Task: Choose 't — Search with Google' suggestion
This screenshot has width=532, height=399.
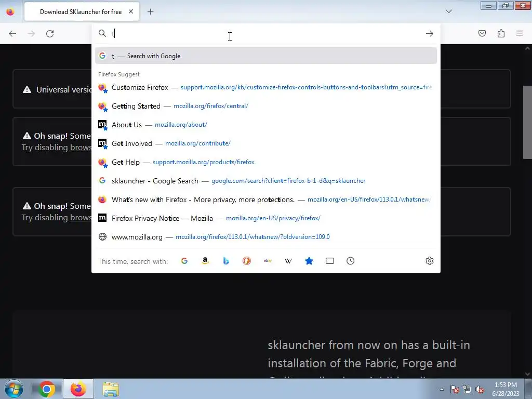Action: click(x=266, y=56)
